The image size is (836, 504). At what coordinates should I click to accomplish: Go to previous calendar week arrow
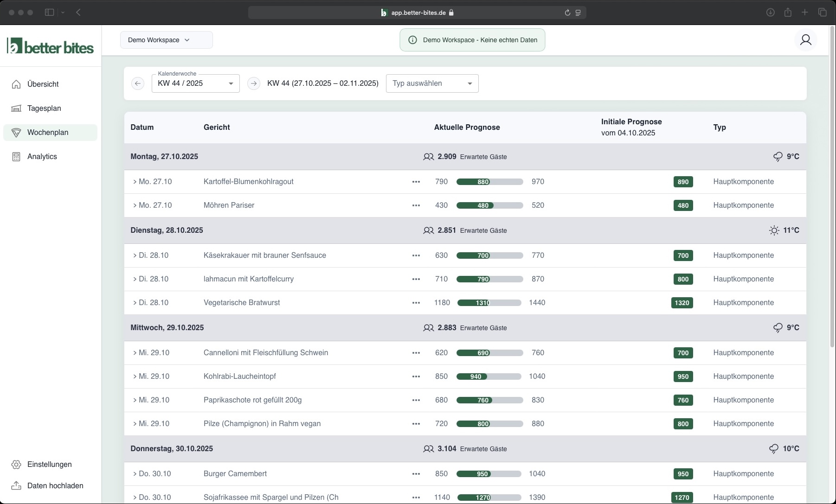[x=138, y=83]
